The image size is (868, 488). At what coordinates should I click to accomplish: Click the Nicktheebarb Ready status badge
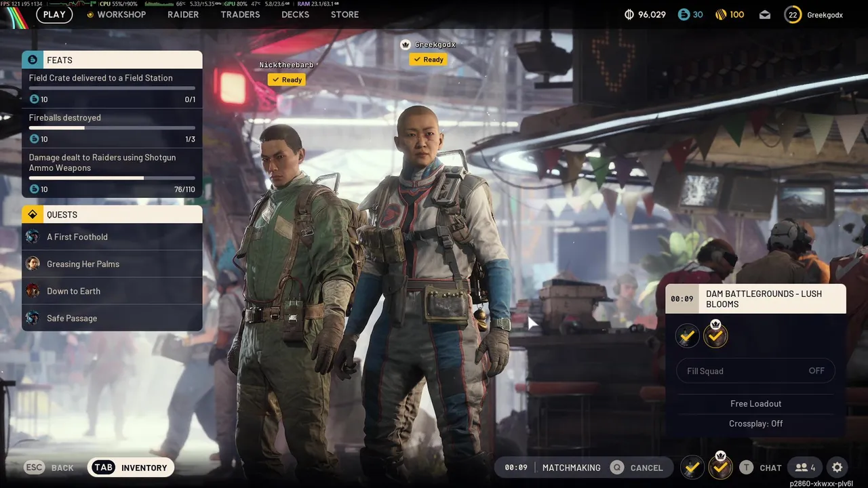[x=286, y=79]
